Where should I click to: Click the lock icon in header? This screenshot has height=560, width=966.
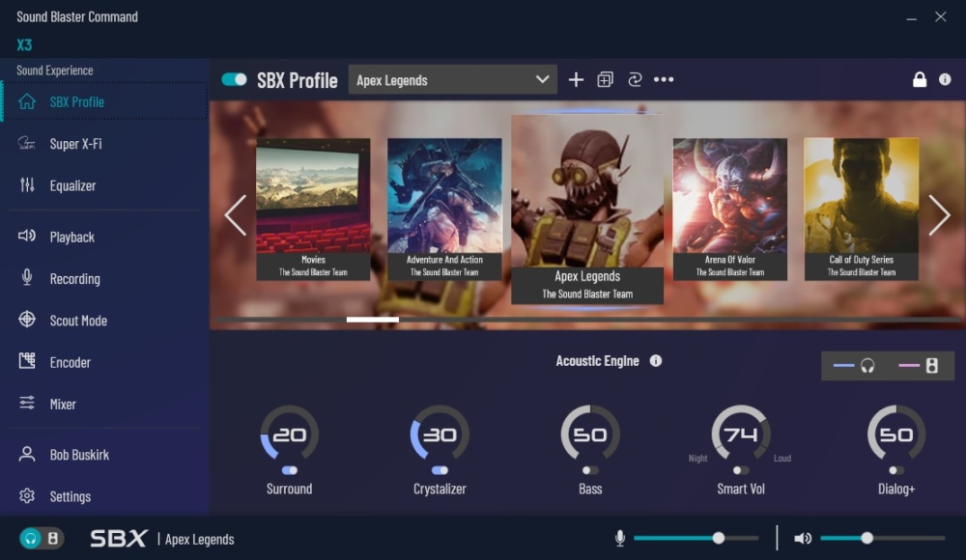pyautogui.click(x=920, y=79)
